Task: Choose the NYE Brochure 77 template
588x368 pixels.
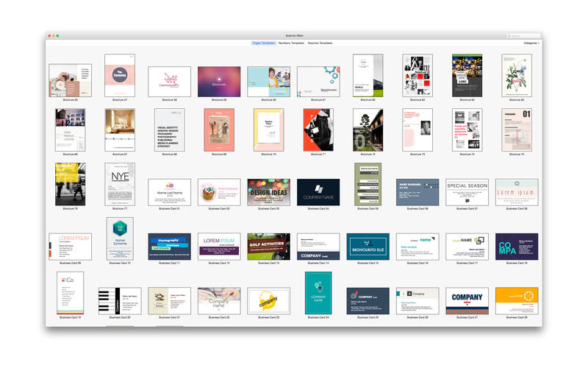Action: point(120,184)
